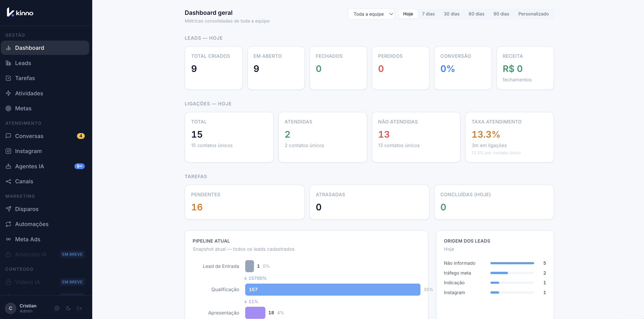The width and height of the screenshot is (644, 319).
Task: Click the EM BREVE tag on Anúncios IA
Action: [72, 254]
